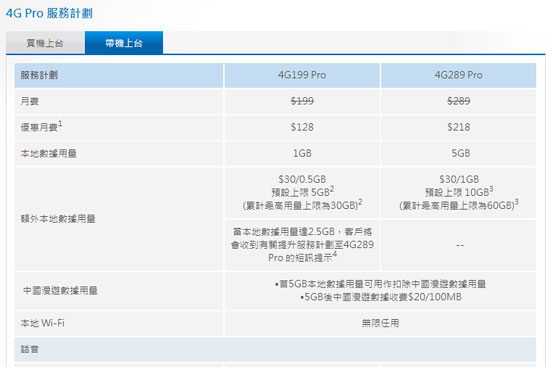This screenshot has width=550, height=367.
Task: Click the $218 discounted fee
Action: pyautogui.click(x=458, y=127)
